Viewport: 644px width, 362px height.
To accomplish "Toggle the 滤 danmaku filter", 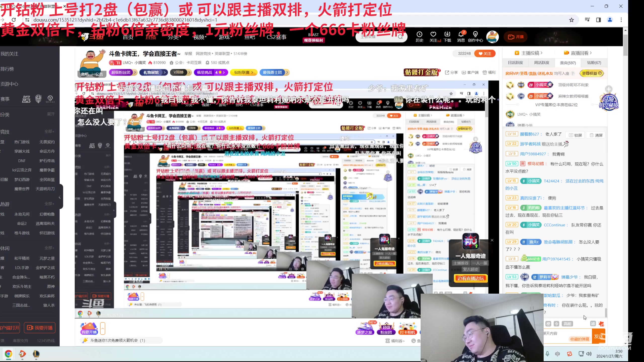I will coord(593,324).
